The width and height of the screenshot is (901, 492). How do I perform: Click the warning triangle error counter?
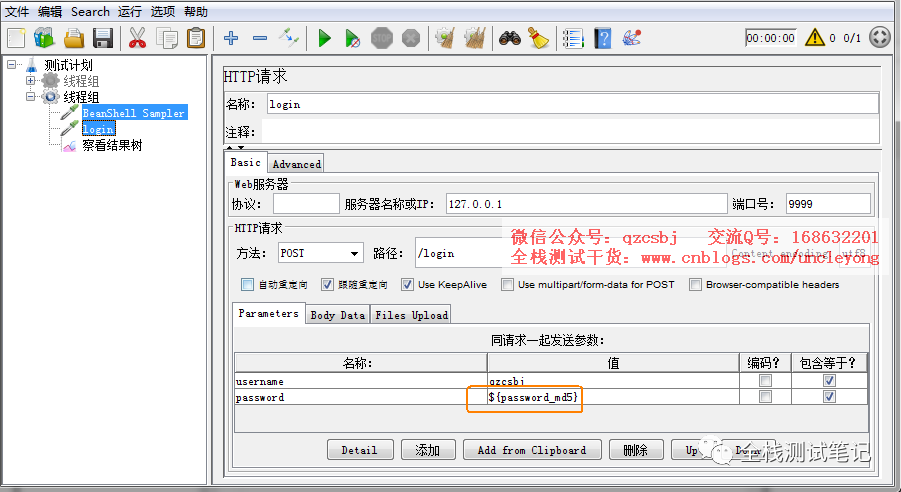point(815,38)
